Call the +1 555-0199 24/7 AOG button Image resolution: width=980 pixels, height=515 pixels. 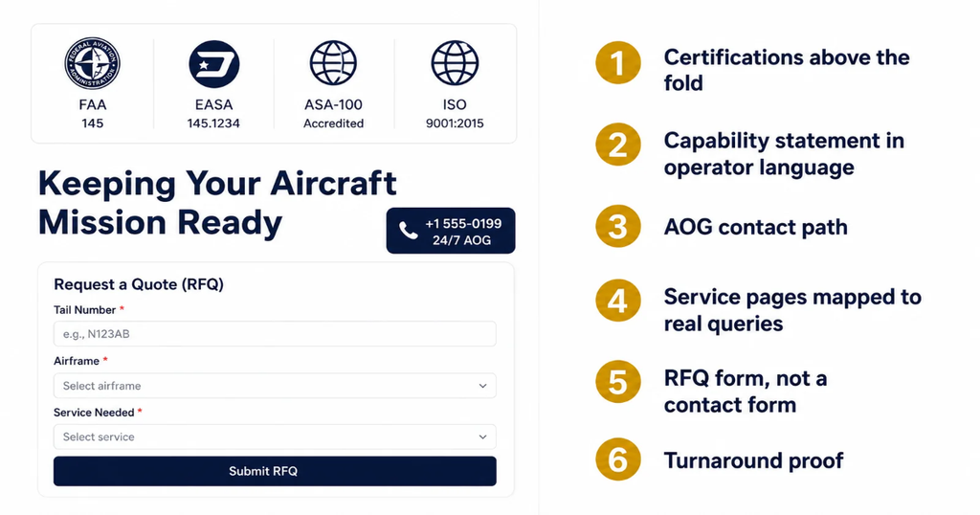click(x=451, y=231)
